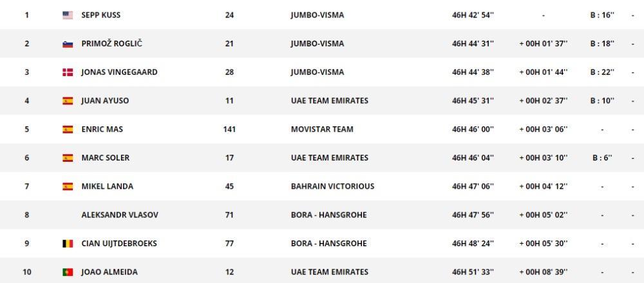Click the Slovenian flag beside Primož Roglič

click(x=68, y=44)
